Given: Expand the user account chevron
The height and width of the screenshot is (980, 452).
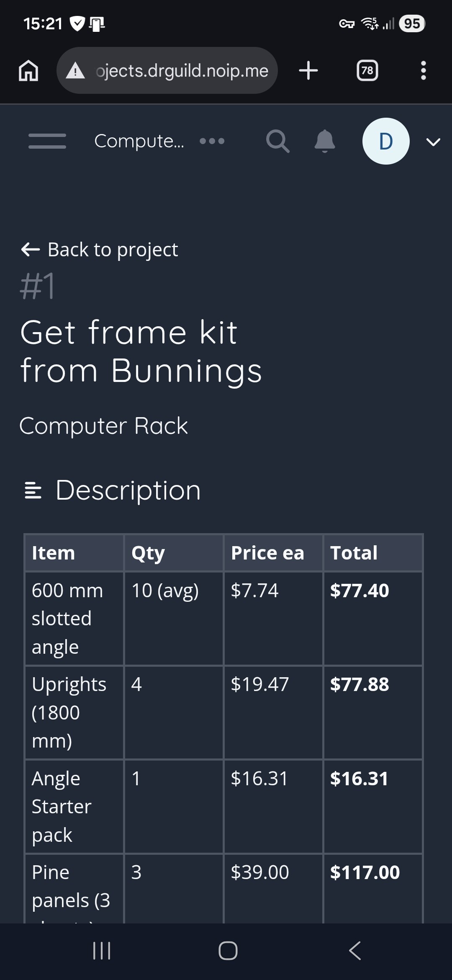Looking at the screenshot, I should [433, 142].
